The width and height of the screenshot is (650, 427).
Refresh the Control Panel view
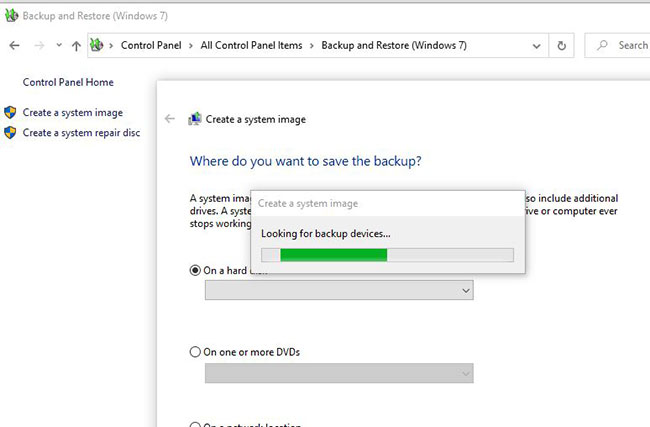coord(562,46)
